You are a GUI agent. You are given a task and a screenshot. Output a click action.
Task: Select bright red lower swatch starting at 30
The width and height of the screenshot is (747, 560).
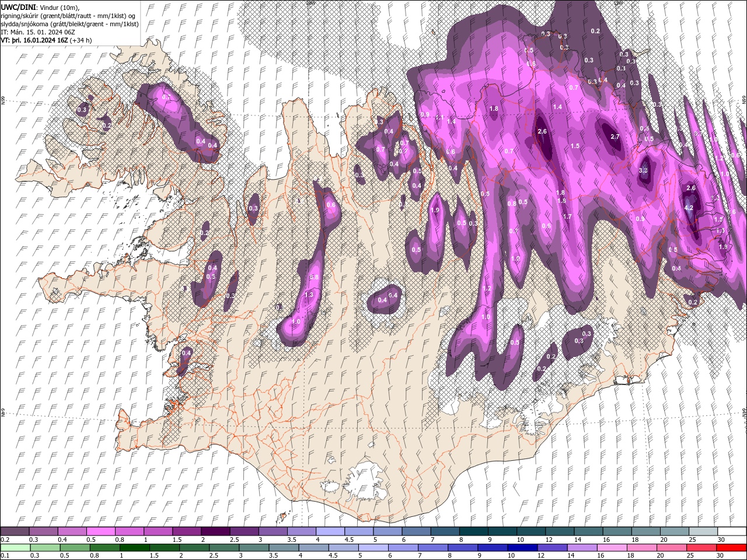[x=731, y=547]
